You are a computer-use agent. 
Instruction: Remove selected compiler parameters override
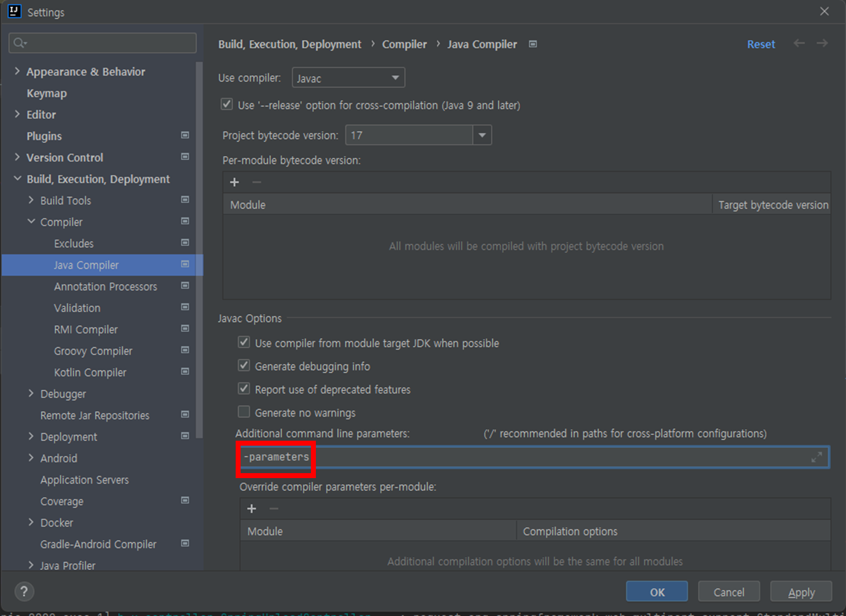click(274, 508)
